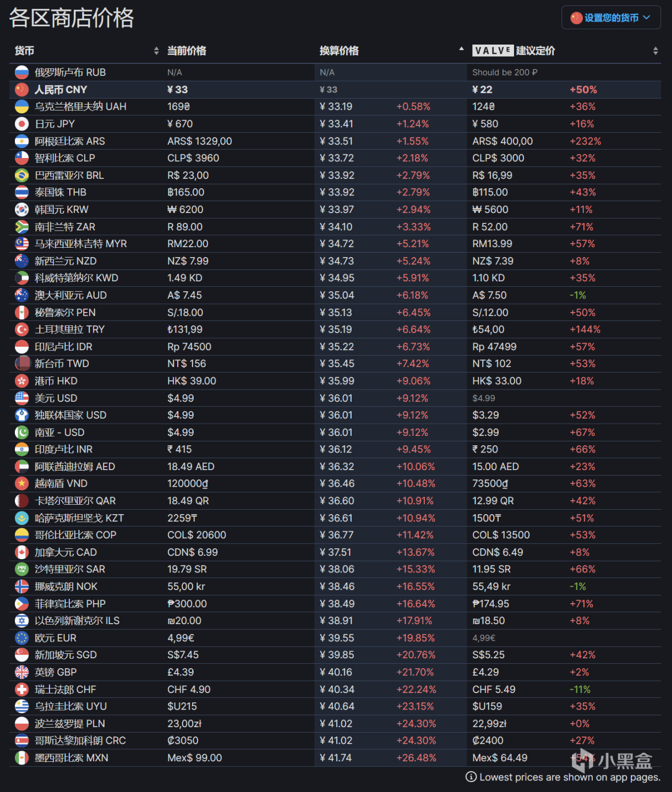The width and height of the screenshot is (672, 792).
Task: Click the 当前价格 column header
Action: pos(187,51)
